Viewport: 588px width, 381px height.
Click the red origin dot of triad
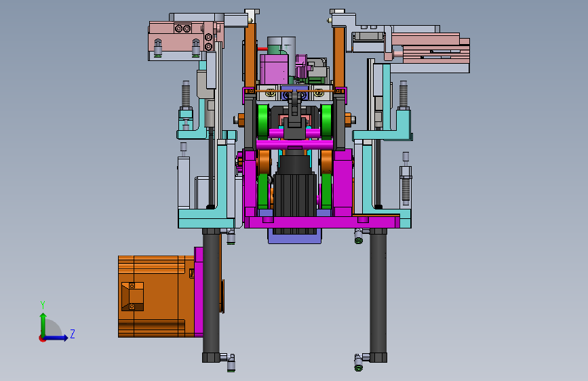42,338
